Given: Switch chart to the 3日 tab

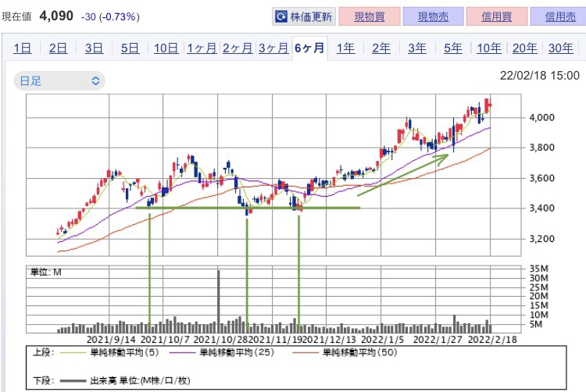Looking at the screenshot, I should point(95,48).
